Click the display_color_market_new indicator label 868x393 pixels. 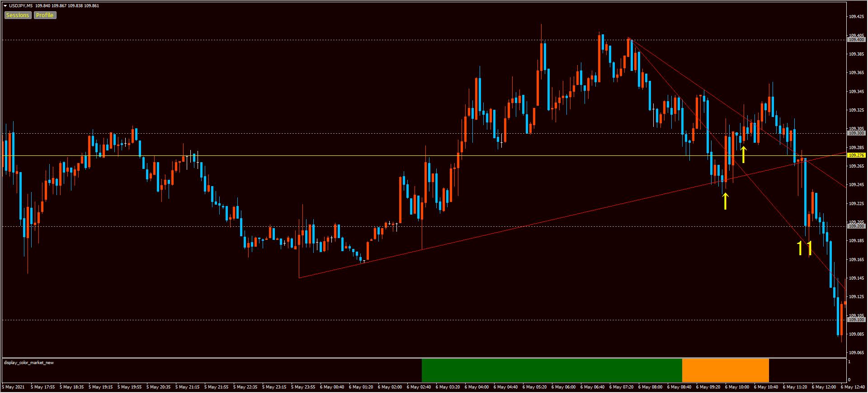29,363
